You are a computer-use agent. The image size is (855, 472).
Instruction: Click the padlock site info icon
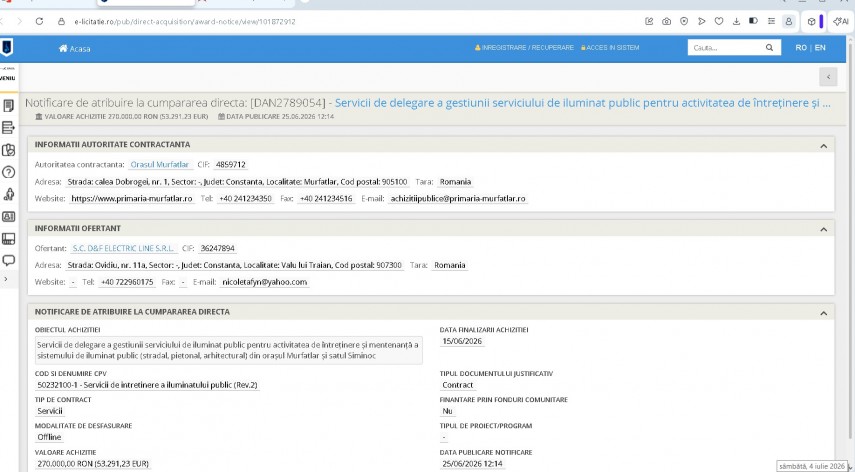coord(62,21)
